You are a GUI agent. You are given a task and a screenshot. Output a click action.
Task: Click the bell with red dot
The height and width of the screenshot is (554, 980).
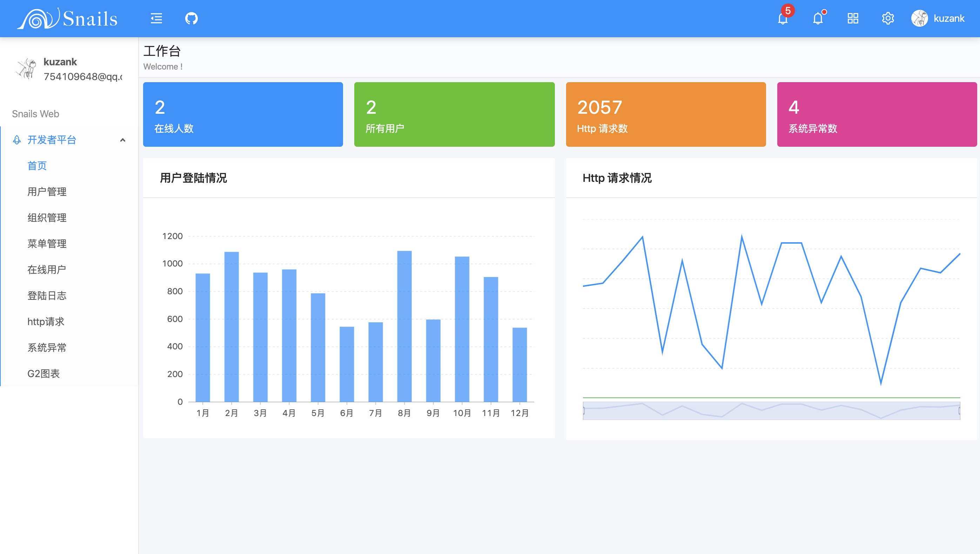818,18
